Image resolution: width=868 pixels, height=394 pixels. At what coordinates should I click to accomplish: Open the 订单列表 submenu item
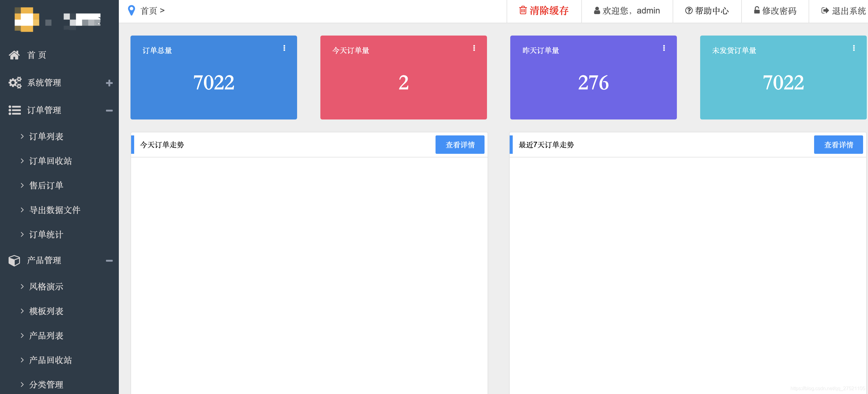(46, 137)
